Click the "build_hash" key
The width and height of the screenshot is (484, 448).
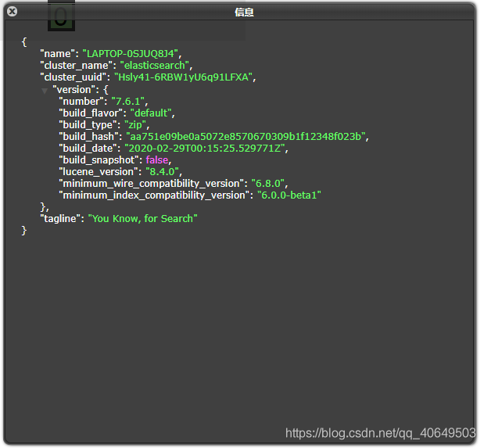click(x=88, y=137)
